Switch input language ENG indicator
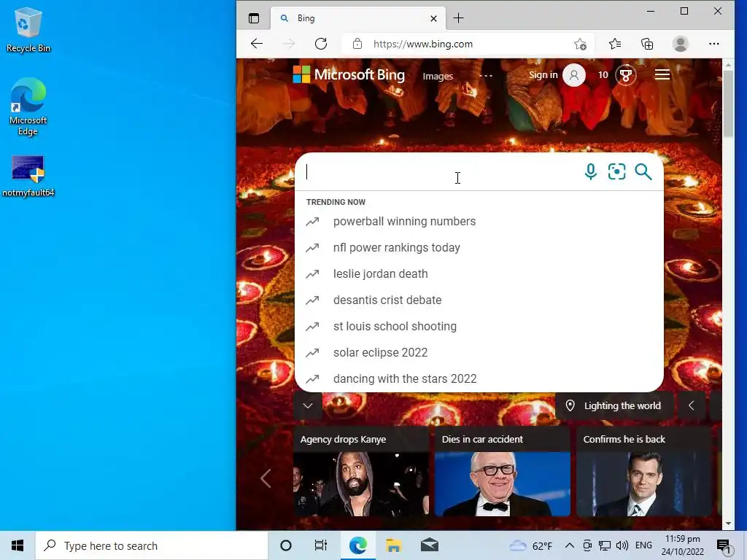Viewport: 747px width, 560px height. [643, 545]
